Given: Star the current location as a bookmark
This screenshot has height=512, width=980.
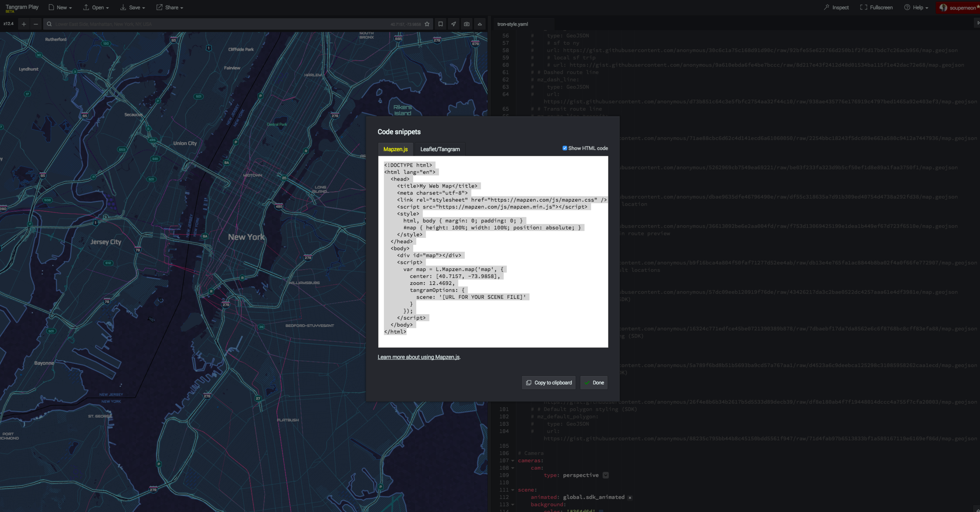Looking at the screenshot, I should click(427, 24).
